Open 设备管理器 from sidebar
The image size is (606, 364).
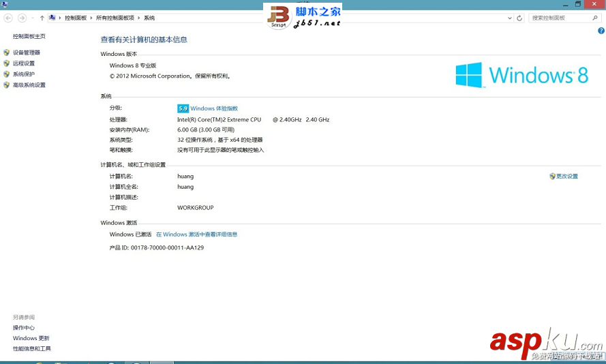click(27, 52)
